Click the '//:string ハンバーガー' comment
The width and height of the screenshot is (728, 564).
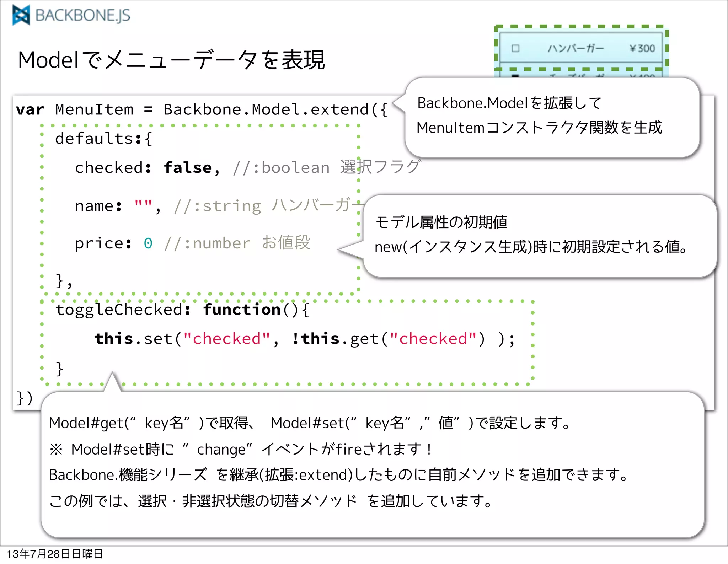[x=269, y=205]
